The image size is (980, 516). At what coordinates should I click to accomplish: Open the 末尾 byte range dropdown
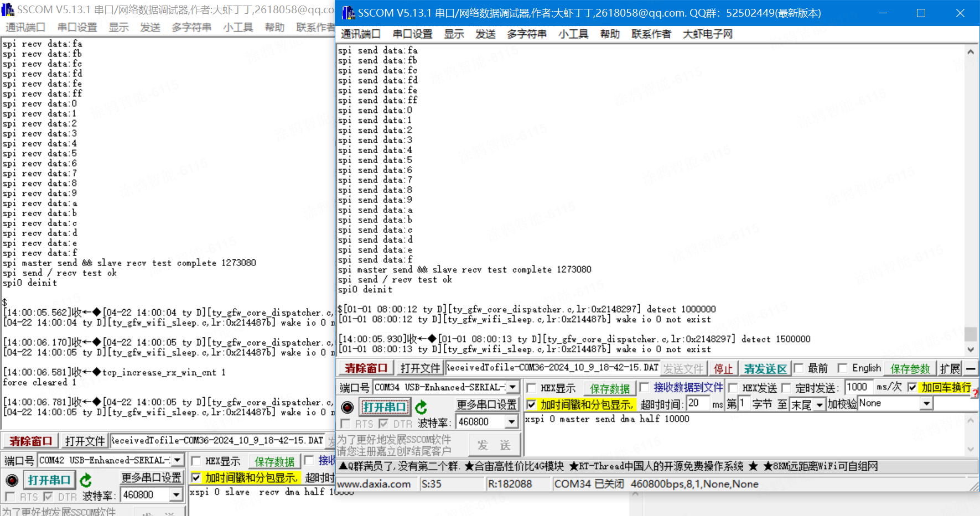(x=820, y=405)
